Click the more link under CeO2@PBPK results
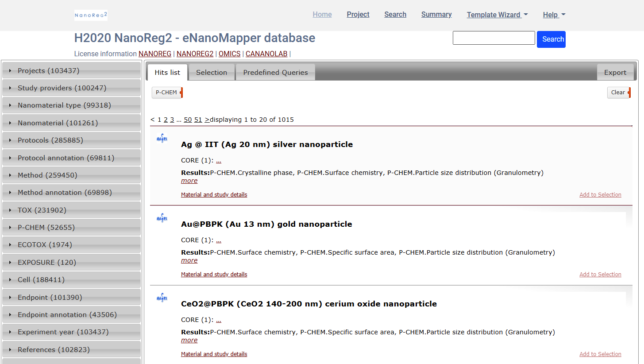The width and height of the screenshot is (644, 364). pos(189,340)
